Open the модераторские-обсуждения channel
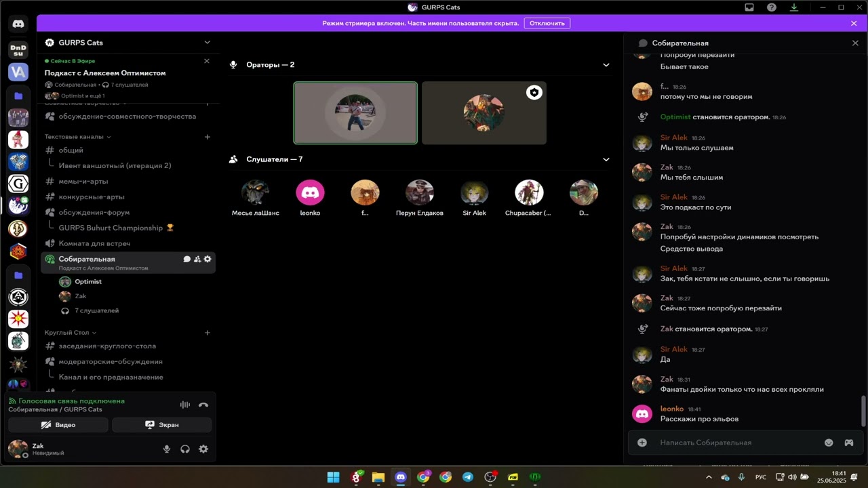This screenshot has width=868, height=488. (111, 362)
